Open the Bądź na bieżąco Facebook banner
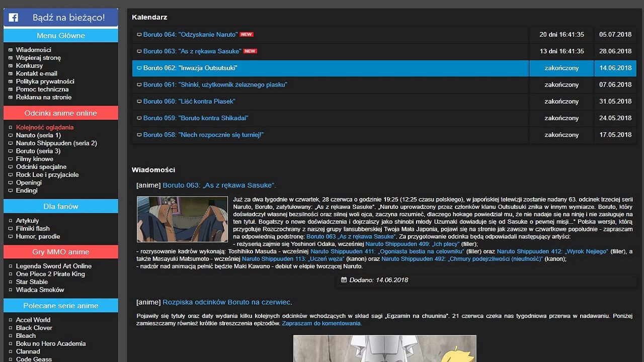644x362 pixels. [x=61, y=18]
